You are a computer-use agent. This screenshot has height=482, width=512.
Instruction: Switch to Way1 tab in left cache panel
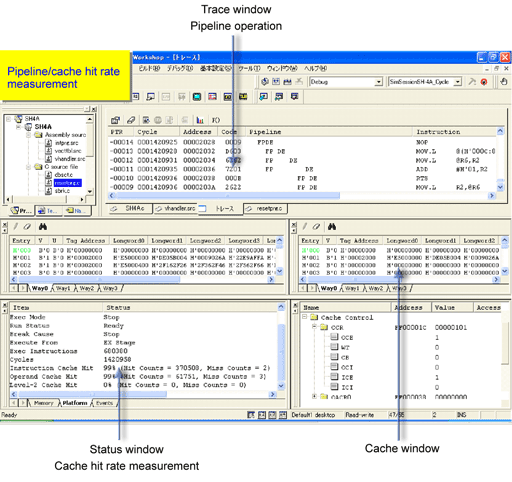pyautogui.click(x=63, y=288)
